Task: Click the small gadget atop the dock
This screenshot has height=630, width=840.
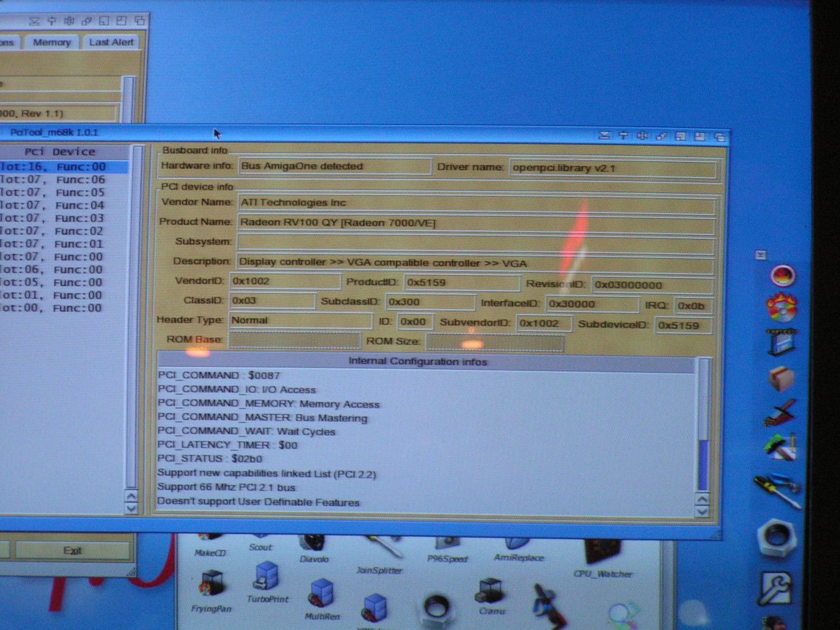Action: 761,255
